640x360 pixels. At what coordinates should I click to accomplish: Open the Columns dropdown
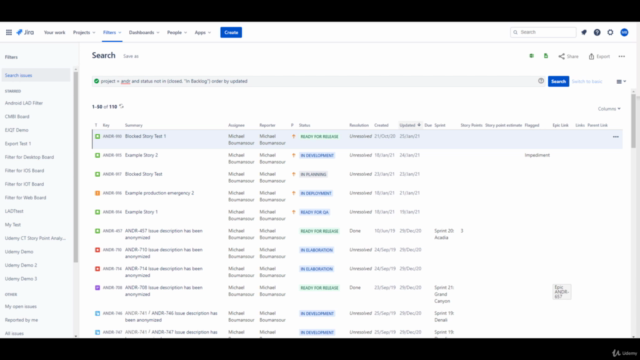point(609,109)
